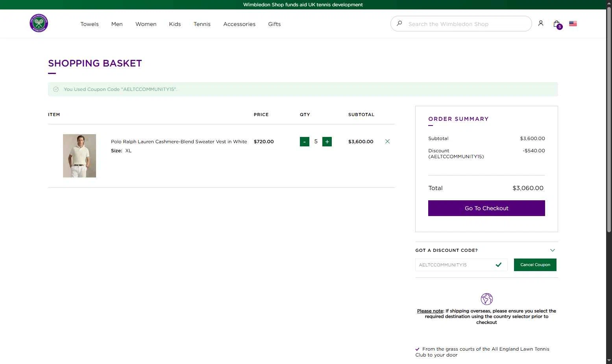Open the Women menu
The image size is (612, 364).
(x=146, y=24)
